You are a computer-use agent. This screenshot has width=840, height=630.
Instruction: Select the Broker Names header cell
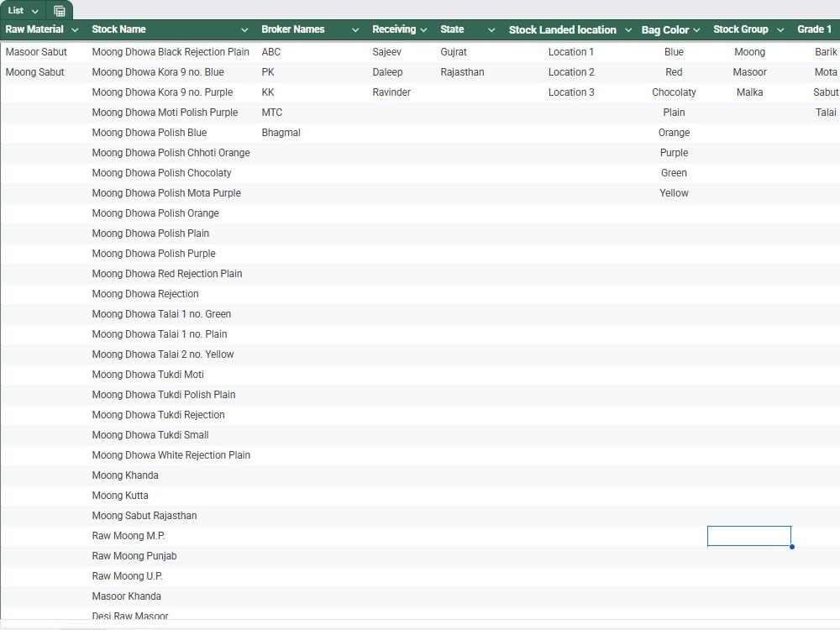click(310, 29)
